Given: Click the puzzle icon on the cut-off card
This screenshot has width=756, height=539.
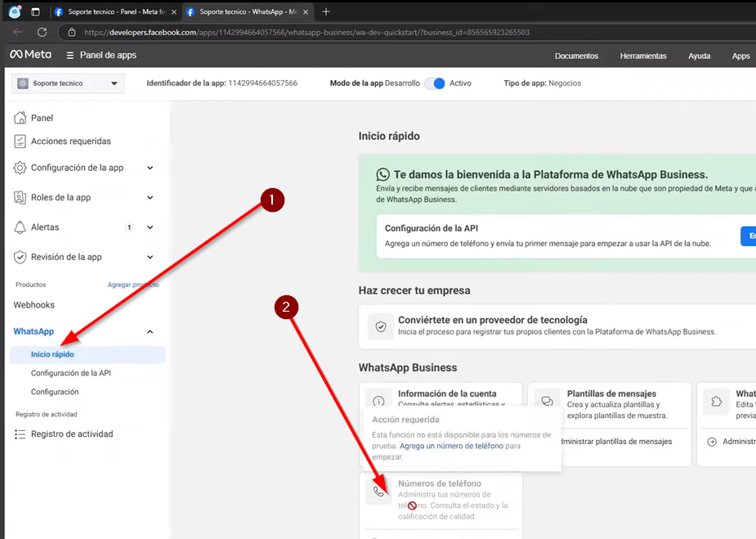Looking at the screenshot, I should tap(717, 401).
